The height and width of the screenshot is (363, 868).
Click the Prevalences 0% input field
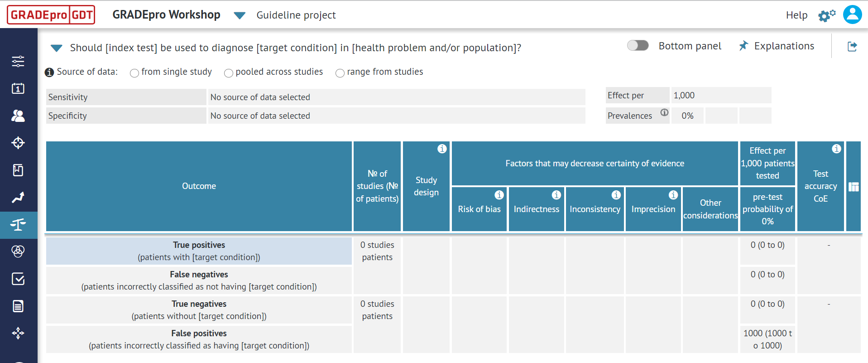tap(687, 116)
